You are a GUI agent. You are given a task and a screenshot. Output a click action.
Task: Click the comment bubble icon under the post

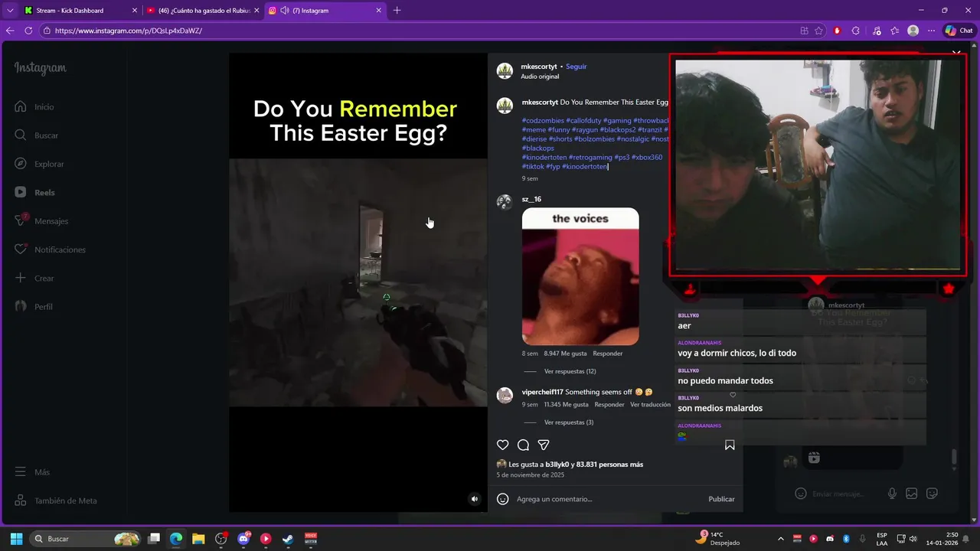click(523, 445)
